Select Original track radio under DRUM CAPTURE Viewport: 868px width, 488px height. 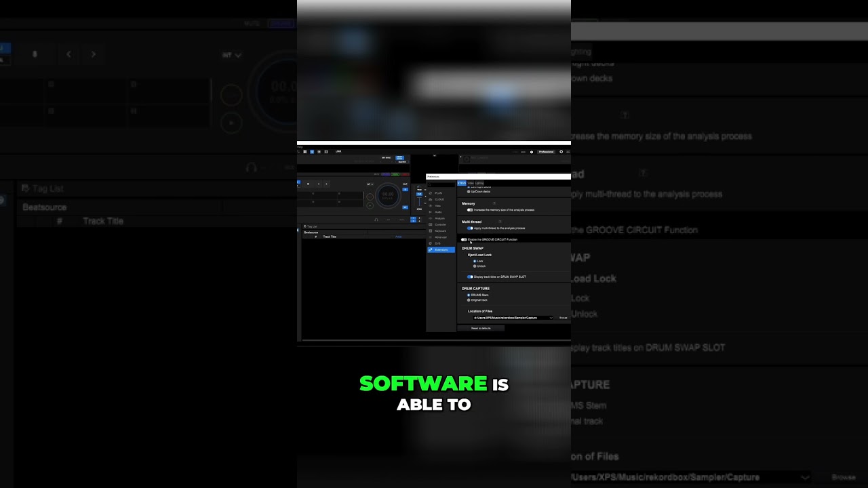click(469, 300)
